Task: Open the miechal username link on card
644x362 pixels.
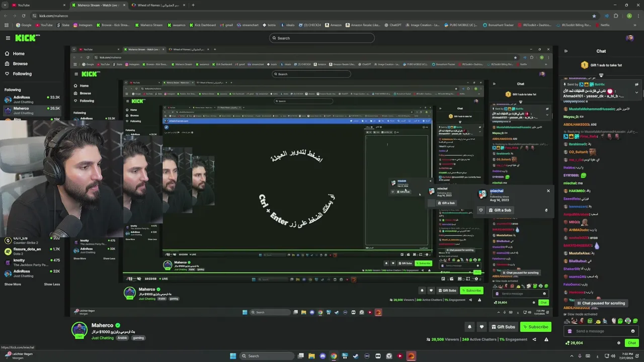Action: pos(497,191)
